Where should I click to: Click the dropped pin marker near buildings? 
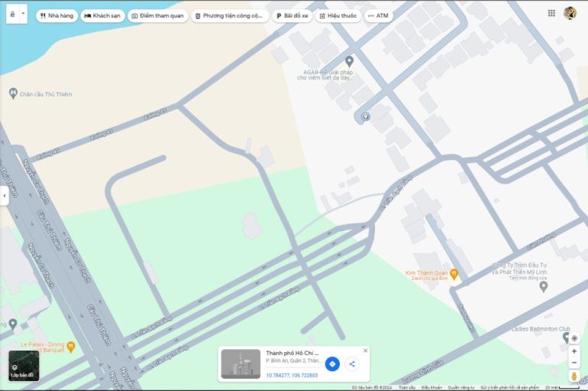365,117
